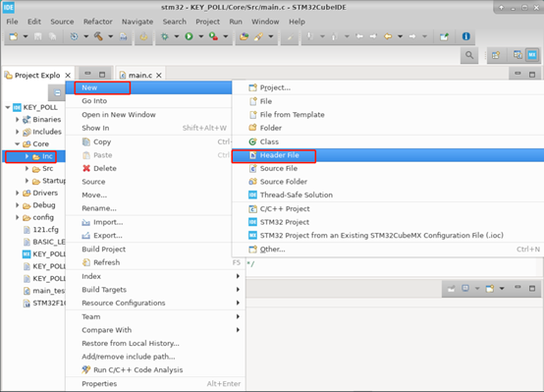Choose C/C++ Project entry

tap(388, 208)
